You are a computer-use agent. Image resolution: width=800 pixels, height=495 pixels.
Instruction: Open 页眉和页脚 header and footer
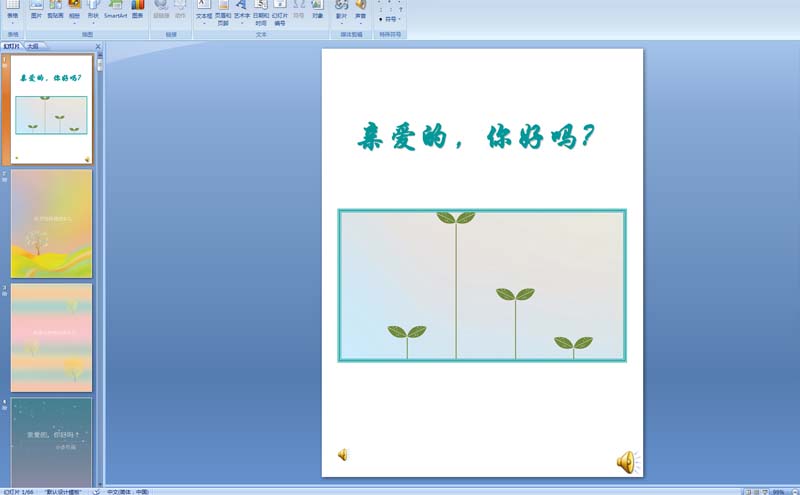point(223,12)
